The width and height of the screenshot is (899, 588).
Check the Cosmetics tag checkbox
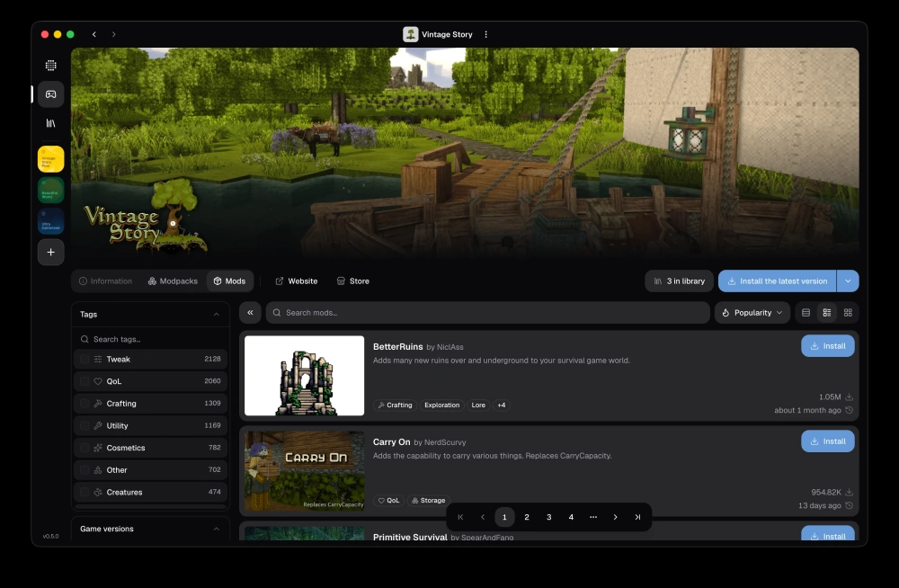(85, 448)
